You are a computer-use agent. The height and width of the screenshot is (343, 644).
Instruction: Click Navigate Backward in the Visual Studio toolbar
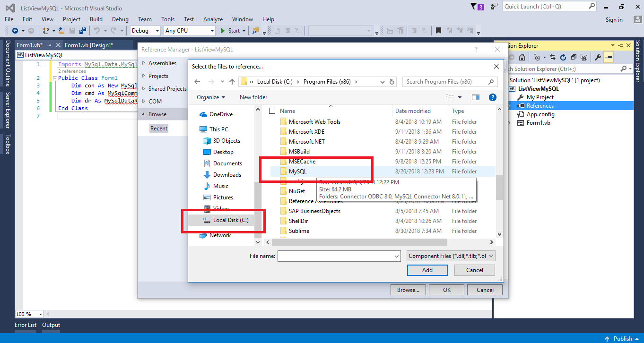tap(15, 31)
